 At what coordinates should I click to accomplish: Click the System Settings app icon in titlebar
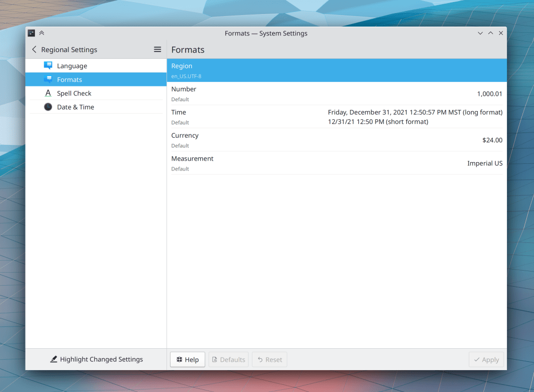tap(32, 33)
